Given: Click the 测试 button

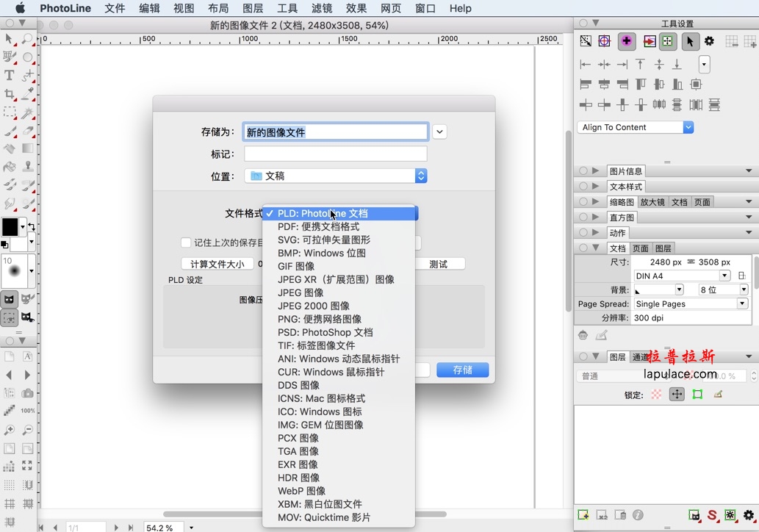Looking at the screenshot, I should [x=439, y=264].
